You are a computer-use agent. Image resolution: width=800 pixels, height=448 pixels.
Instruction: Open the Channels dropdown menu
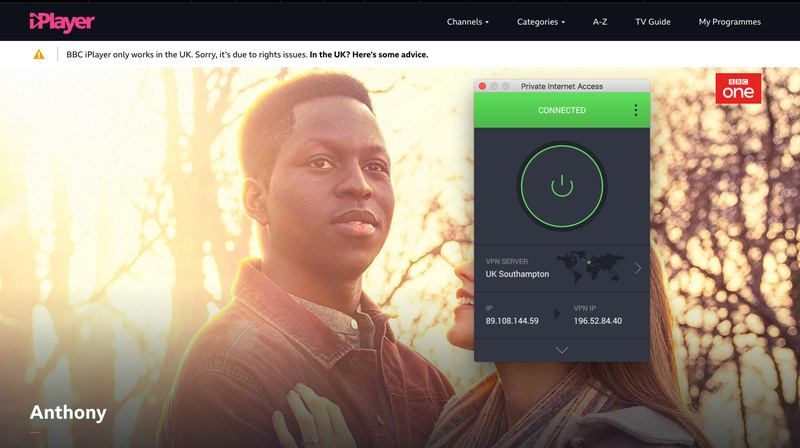[467, 22]
